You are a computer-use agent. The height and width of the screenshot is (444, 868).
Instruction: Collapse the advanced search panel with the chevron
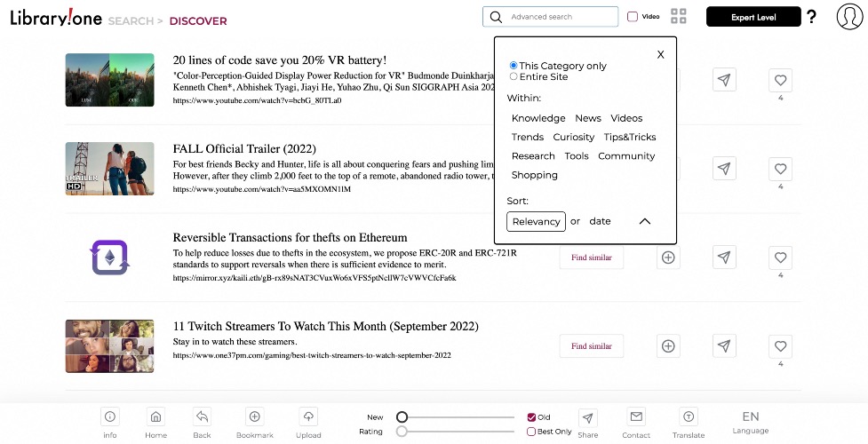(645, 221)
